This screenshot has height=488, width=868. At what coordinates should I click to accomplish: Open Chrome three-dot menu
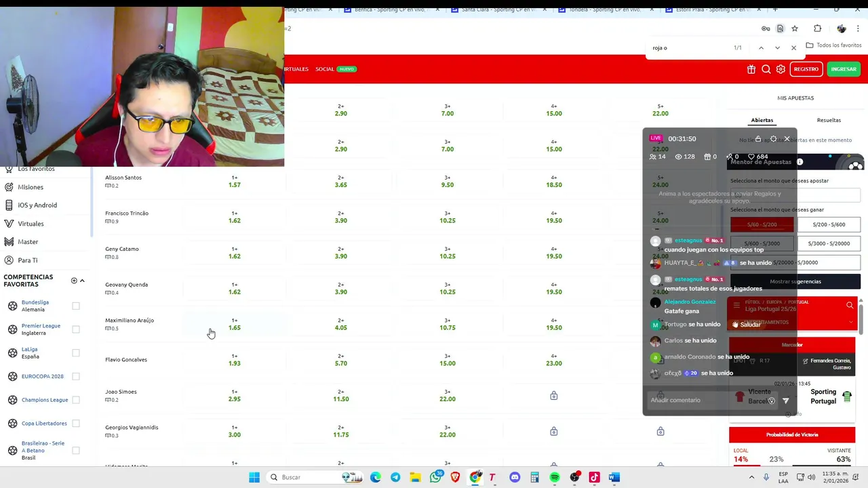tap(858, 28)
